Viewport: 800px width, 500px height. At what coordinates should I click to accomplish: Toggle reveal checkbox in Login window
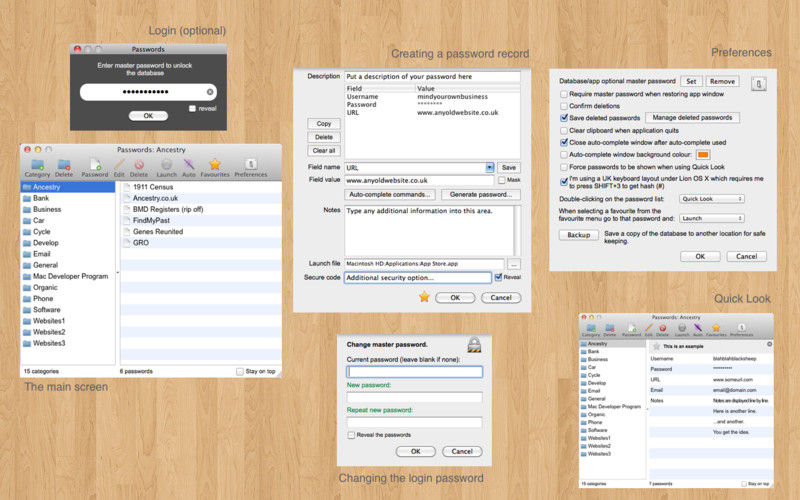192,109
